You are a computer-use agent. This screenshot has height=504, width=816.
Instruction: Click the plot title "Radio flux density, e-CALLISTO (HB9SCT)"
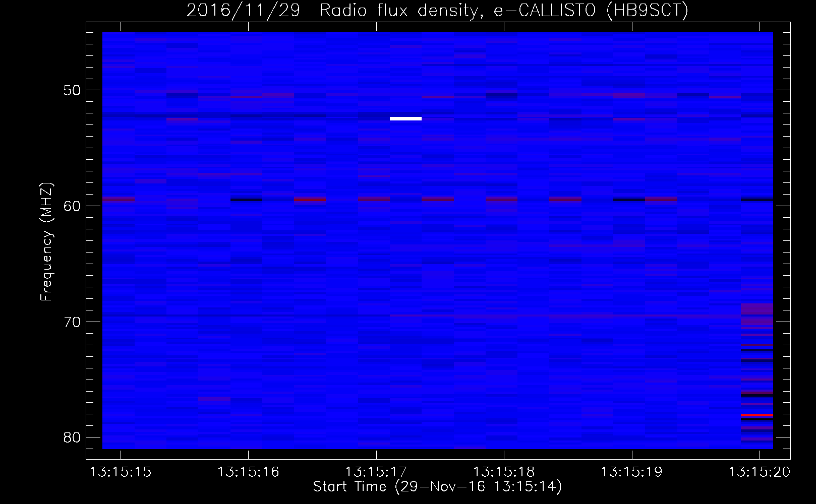pyautogui.click(x=503, y=11)
